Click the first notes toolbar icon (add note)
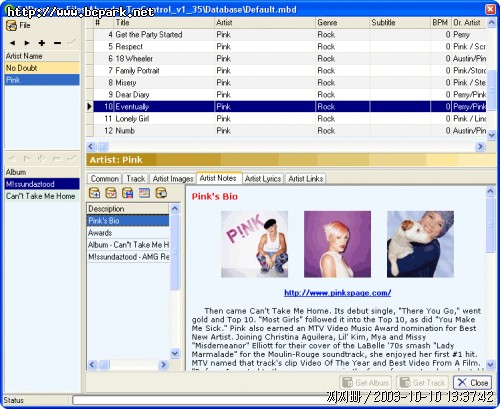500x409 pixels. [x=94, y=193]
